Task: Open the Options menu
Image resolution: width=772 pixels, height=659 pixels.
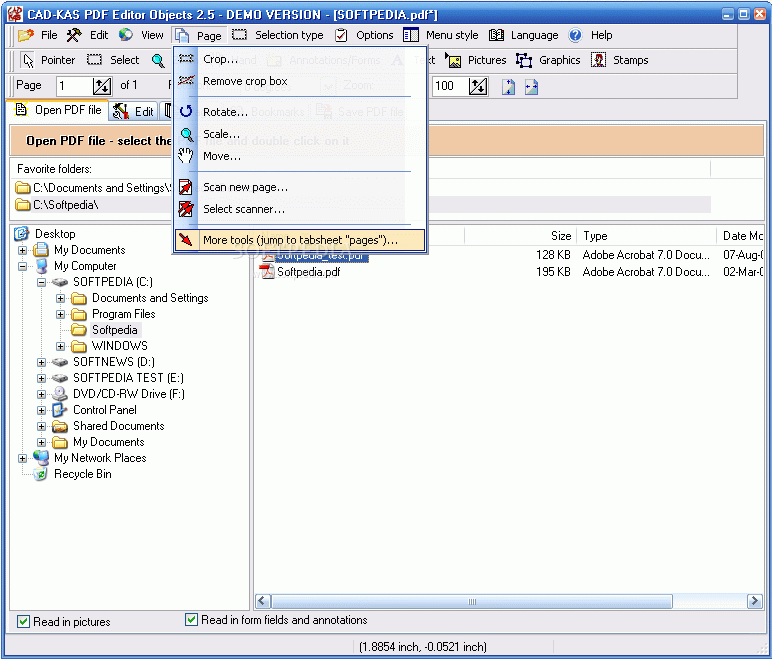Action: pyautogui.click(x=364, y=35)
